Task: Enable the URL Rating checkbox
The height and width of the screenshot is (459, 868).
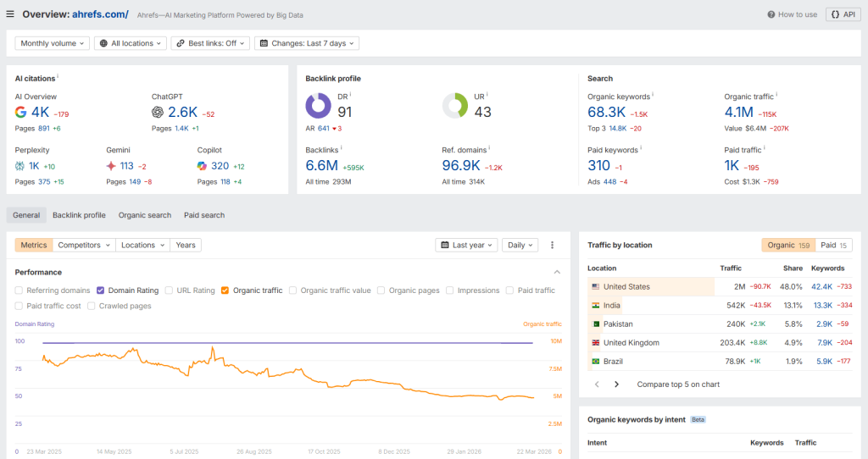Action: point(169,290)
